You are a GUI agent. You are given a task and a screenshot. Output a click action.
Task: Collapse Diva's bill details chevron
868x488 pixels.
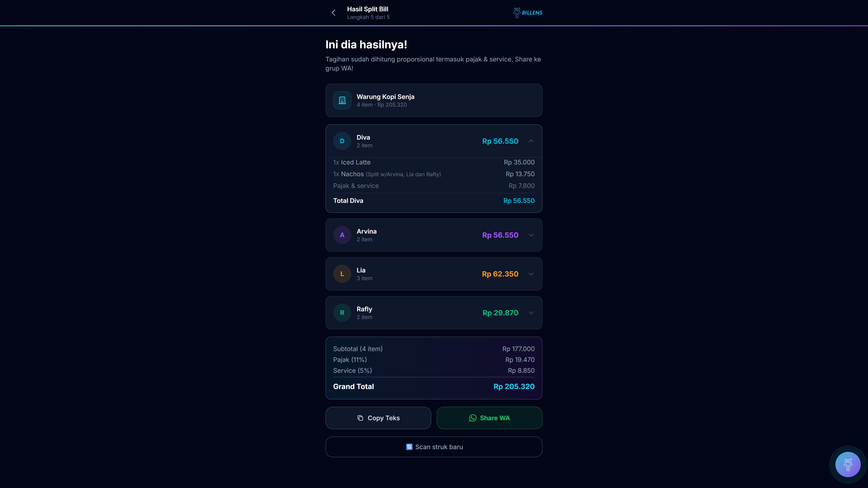tap(531, 141)
